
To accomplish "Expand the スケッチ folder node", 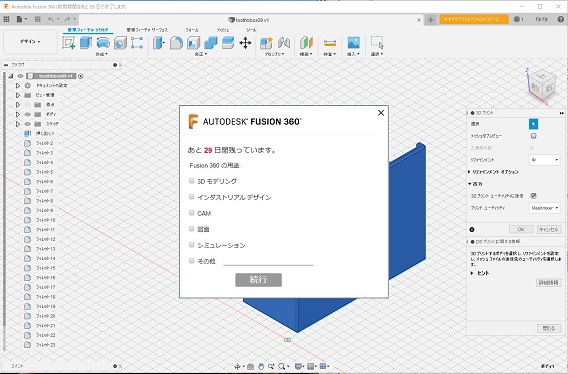I will (x=17, y=124).
